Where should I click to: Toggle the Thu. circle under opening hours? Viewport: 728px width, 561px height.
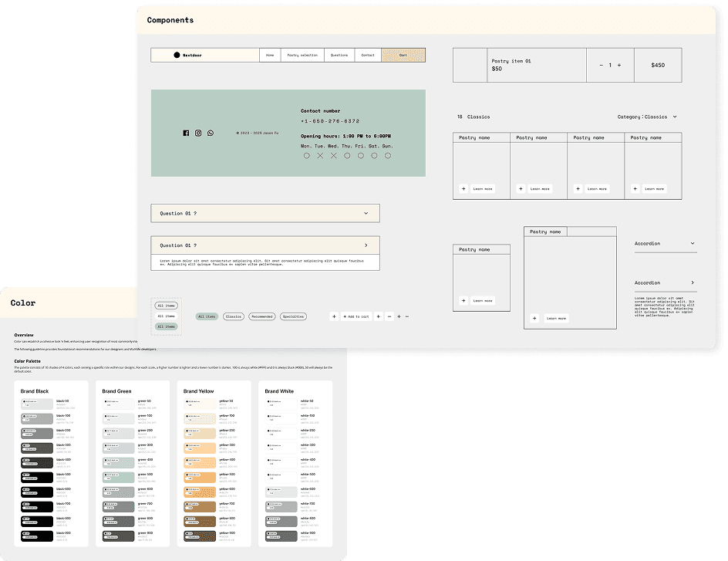pos(347,156)
